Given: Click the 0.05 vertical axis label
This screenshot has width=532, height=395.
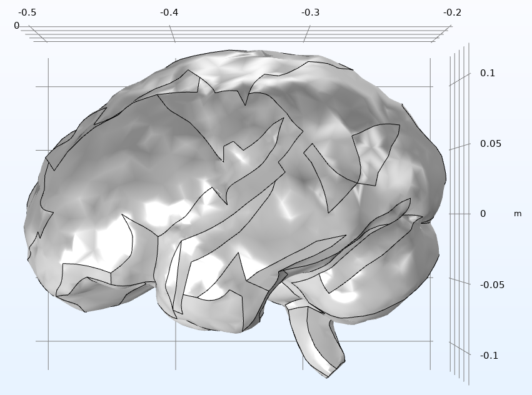Looking at the screenshot, I should click(x=492, y=144).
